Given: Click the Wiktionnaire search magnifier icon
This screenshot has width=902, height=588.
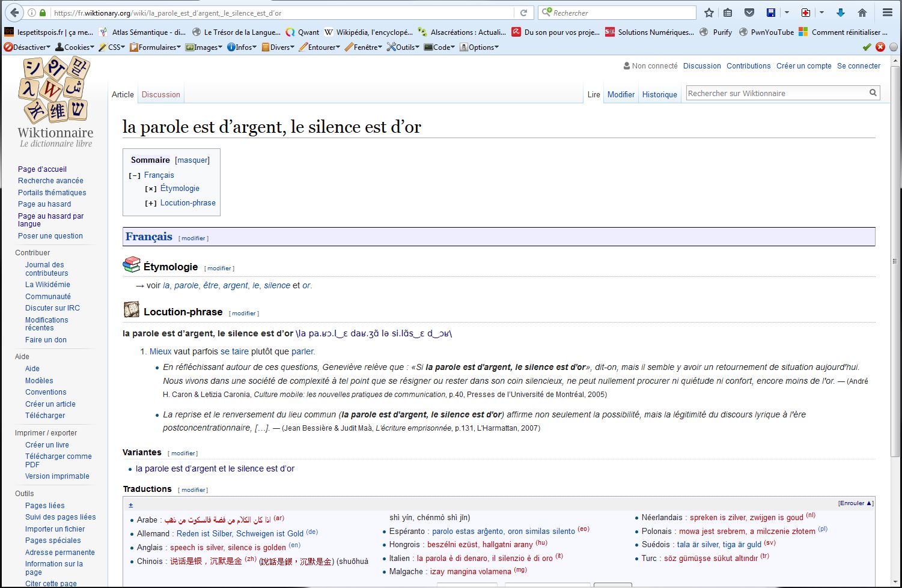Looking at the screenshot, I should pyautogui.click(x=873, y=93).
